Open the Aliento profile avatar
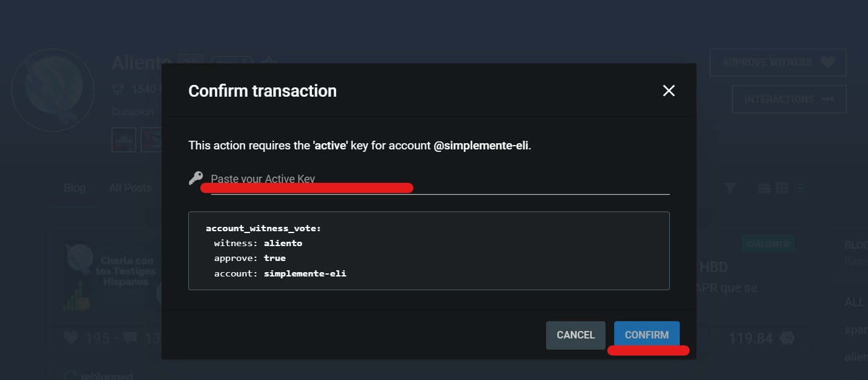This screenshot has height=380, width=868. (53, 90)
